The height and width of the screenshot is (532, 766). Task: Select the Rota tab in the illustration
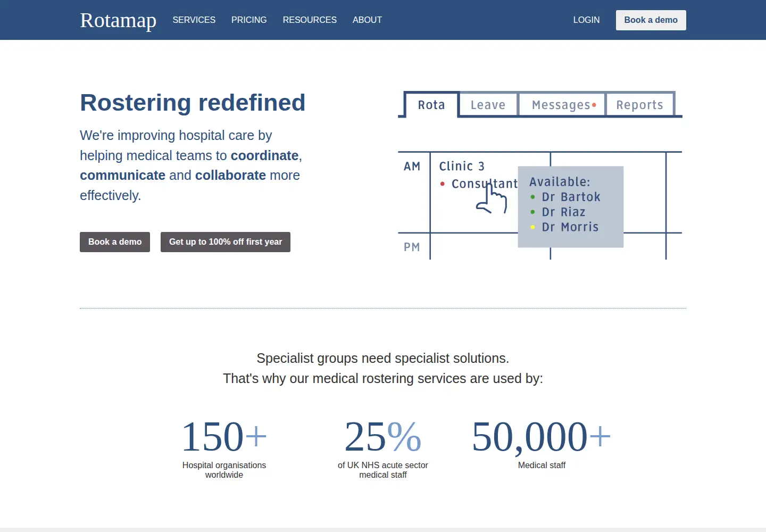pyautogui.click(x=431, y=105)
